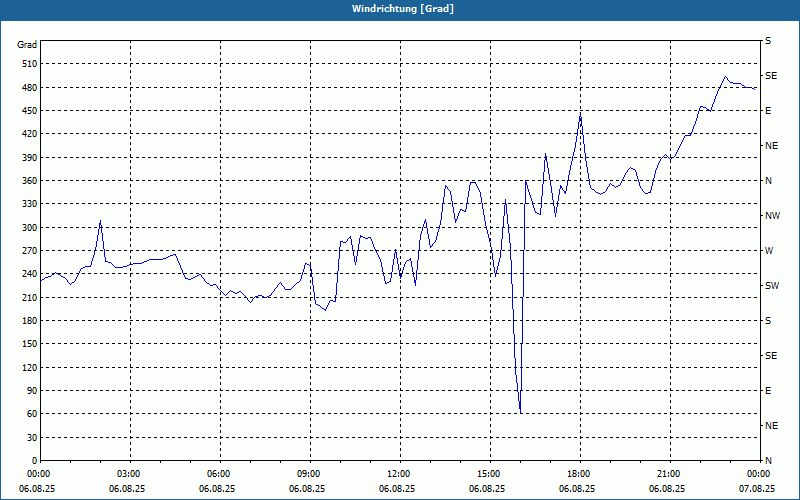Image resolution: width=800 pixels, height=500 pixels.
Task: Click the curve's highest peak near 490 degrees
Action: [726, 77]
